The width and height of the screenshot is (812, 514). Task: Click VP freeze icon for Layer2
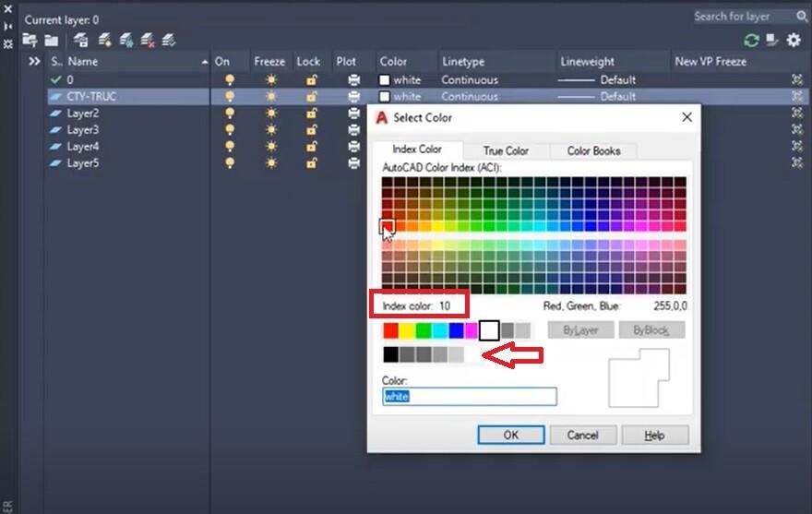point(797,113)
